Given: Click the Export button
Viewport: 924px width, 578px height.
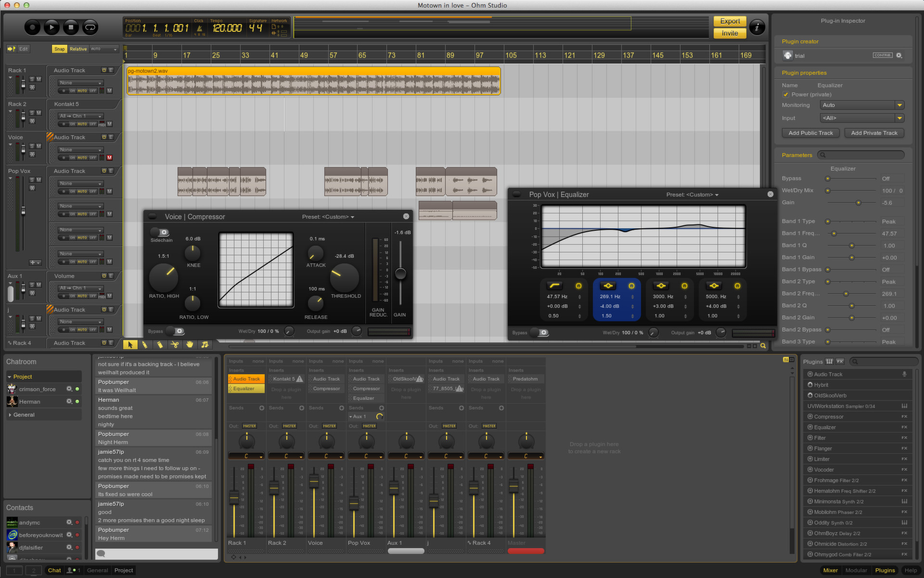Looking at the screenshot, I should click(730, 21).
